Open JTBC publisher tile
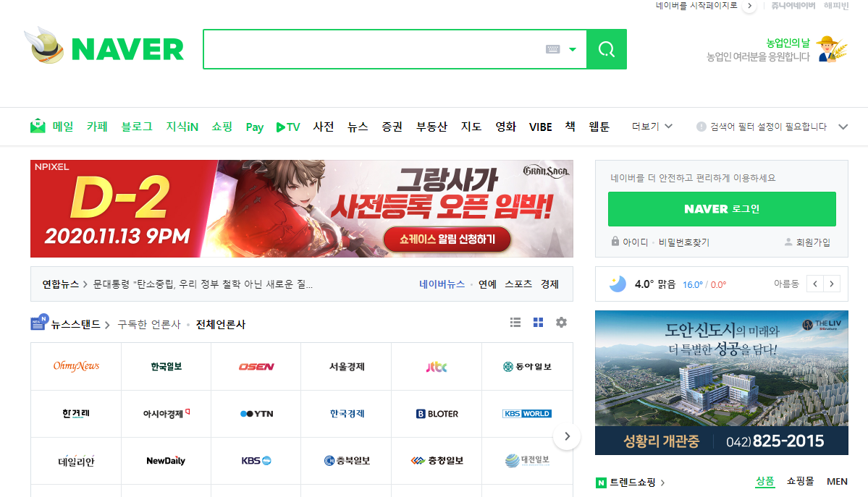Image resolution: width=868 pixels, height=497 pixels. (x=437, y=366)
